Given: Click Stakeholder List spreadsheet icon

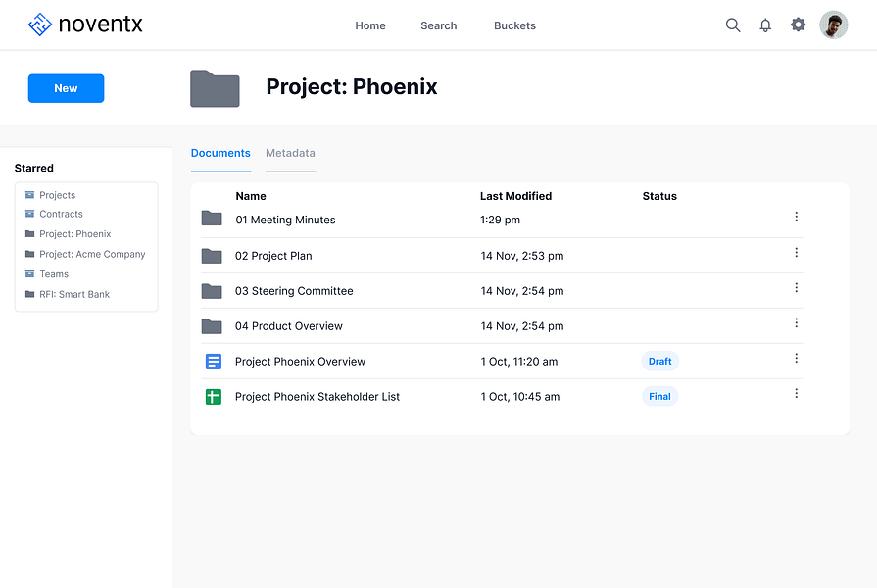Looking at the screenshot, I should click(213, 397).
